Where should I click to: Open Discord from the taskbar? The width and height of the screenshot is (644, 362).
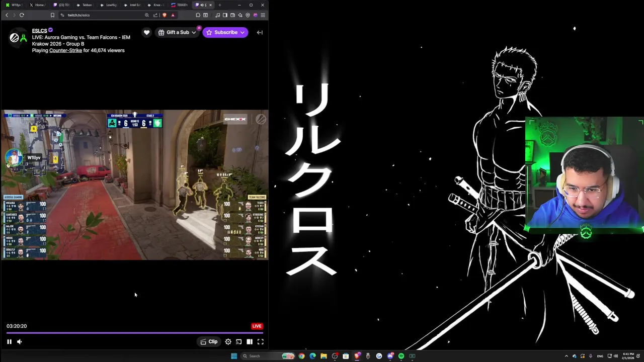click(390, 356)
